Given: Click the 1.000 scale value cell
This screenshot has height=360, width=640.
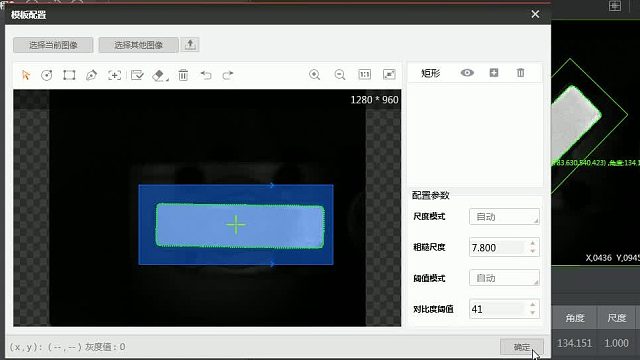Looking at the screenshot, I should [x=616, y=343].
